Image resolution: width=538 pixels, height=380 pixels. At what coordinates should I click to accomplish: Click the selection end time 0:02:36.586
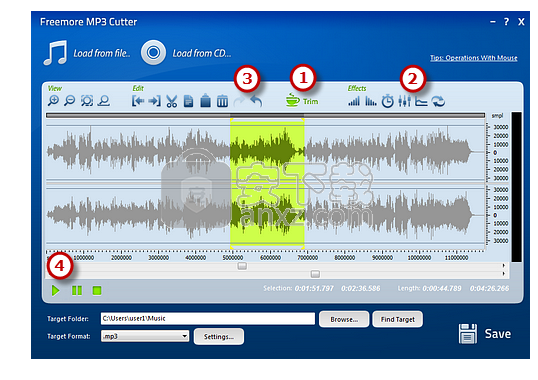tap(360, 288)
